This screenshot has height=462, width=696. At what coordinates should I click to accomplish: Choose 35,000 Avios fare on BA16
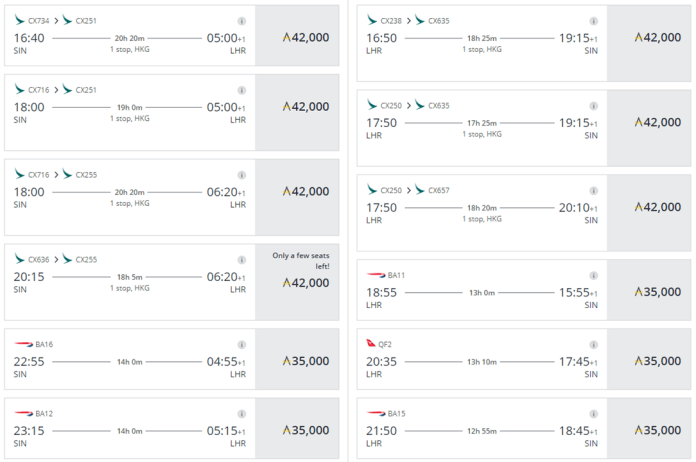[x=297, y=359]
